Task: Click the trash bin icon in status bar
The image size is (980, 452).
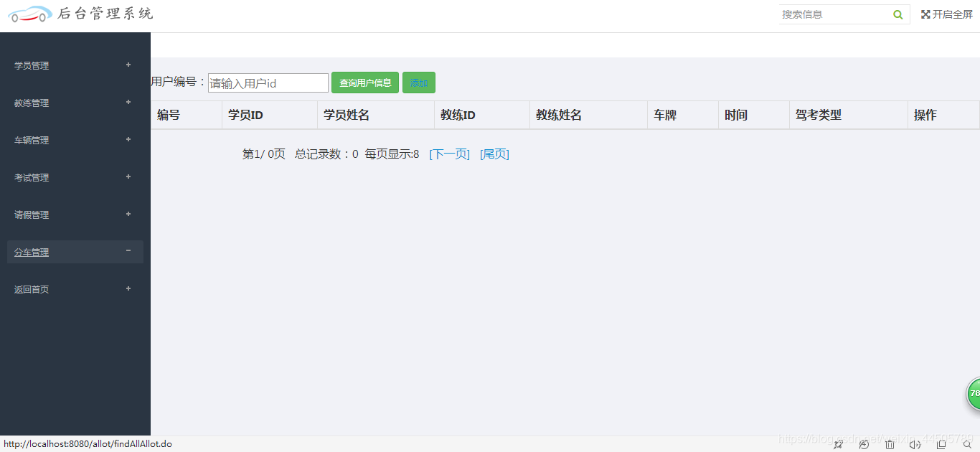Action: point(890,445)
